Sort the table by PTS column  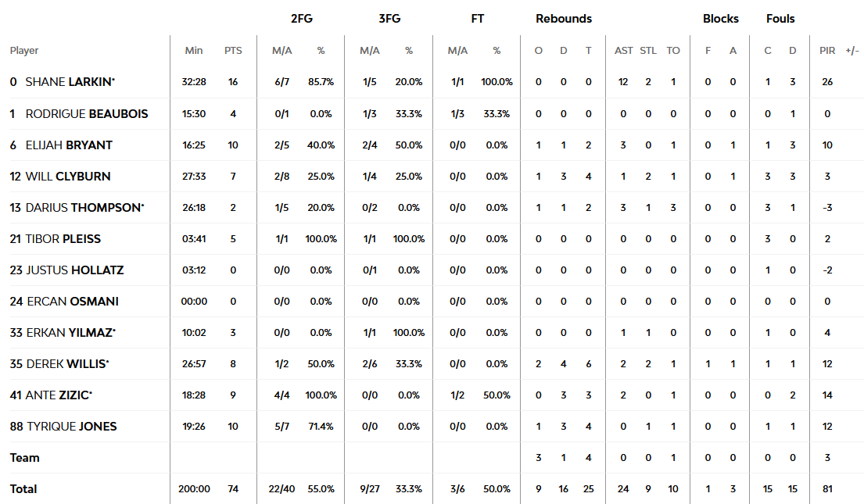(x=233, y=51)
